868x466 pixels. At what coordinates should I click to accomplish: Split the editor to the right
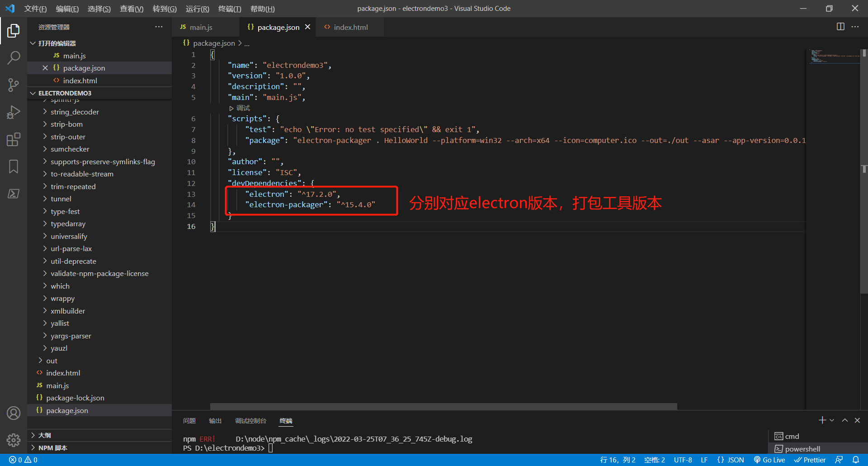tap(840, 27)
